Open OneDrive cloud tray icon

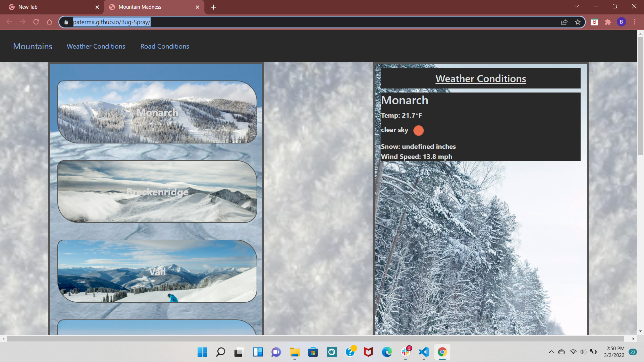pos(561,352)
